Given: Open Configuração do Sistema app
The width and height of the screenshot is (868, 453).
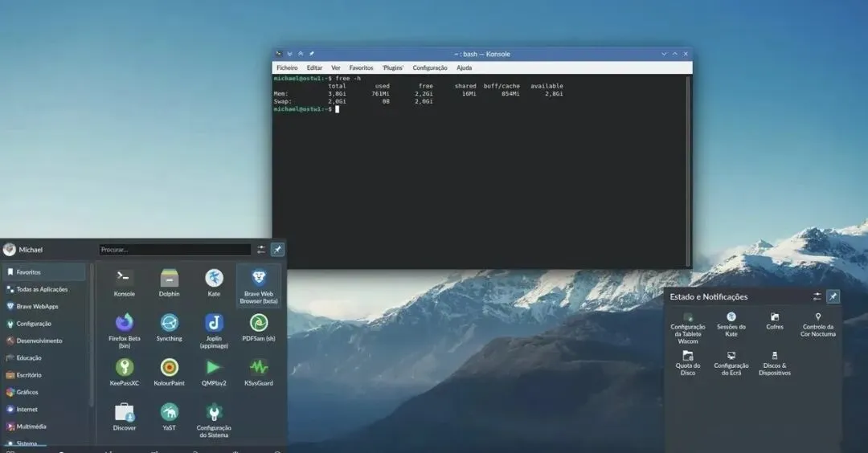Looking at the screenshot, I should 214,420.
